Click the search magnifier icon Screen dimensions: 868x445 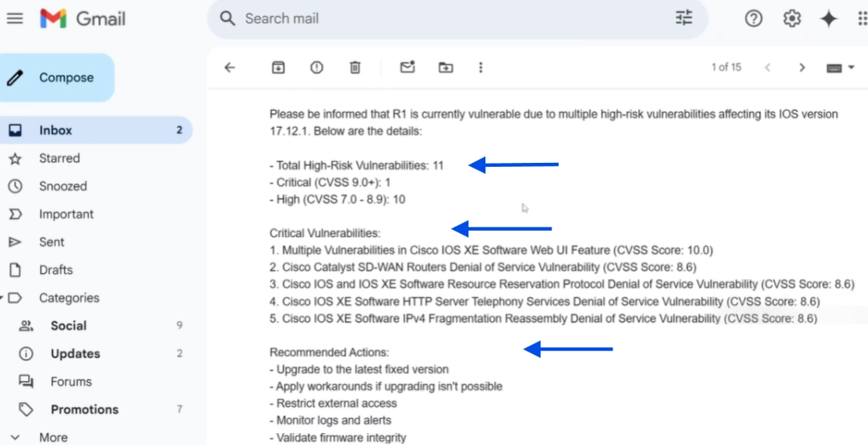[x=227, y=19]
